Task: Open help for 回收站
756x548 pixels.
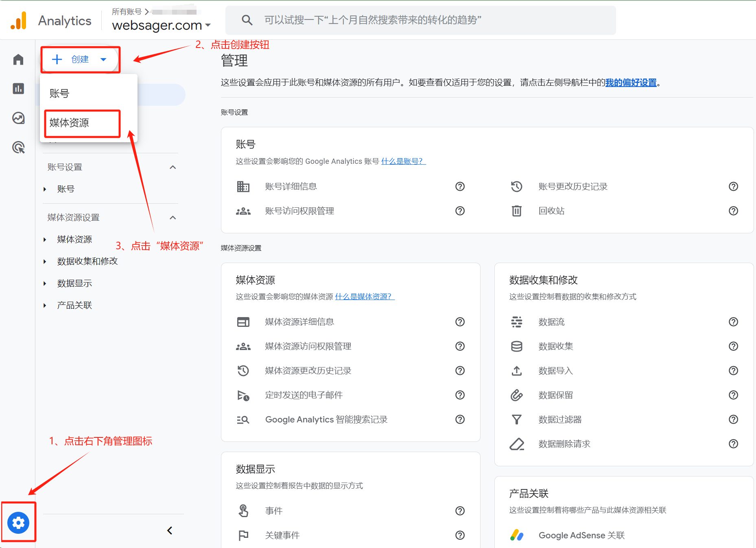Action: click(734, 211)
